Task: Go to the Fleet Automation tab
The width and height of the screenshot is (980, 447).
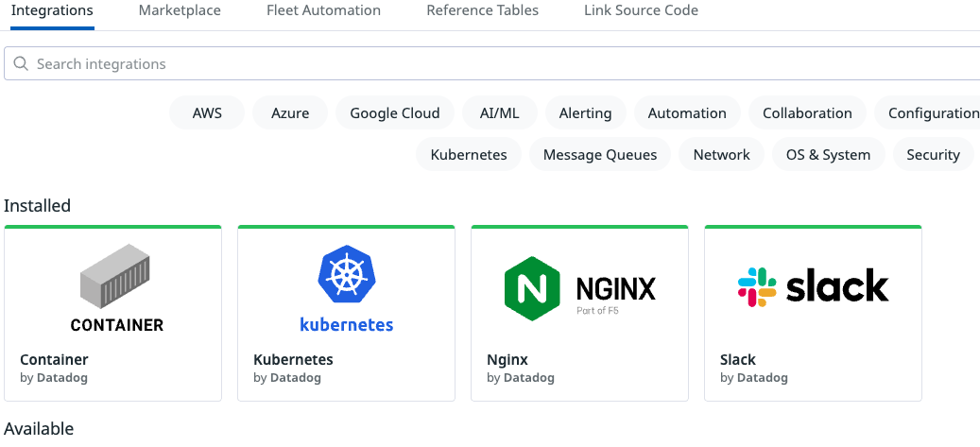Action: tap(323, 10)
